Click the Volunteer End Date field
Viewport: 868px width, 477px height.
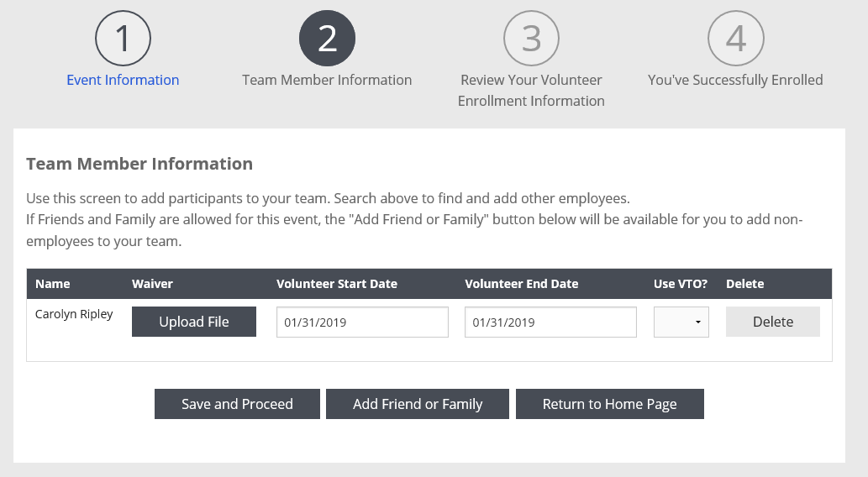(551, 322)
